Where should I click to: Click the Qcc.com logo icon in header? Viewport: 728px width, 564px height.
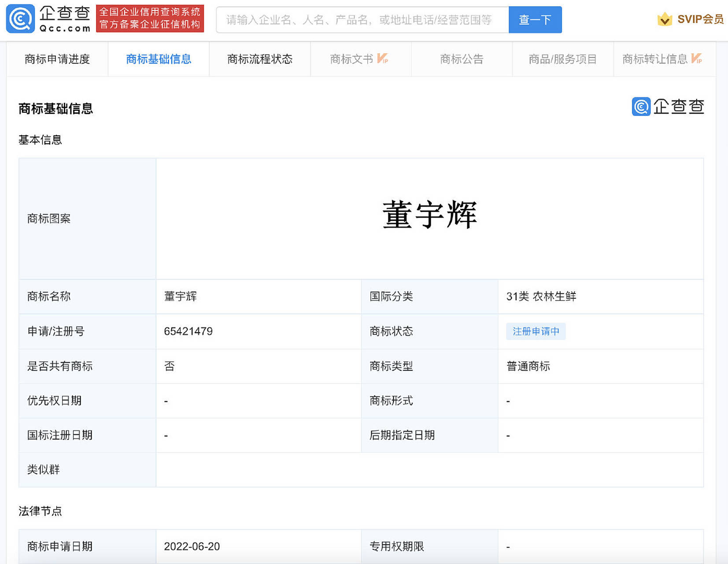pyautogui.click(x=20, y=19)
